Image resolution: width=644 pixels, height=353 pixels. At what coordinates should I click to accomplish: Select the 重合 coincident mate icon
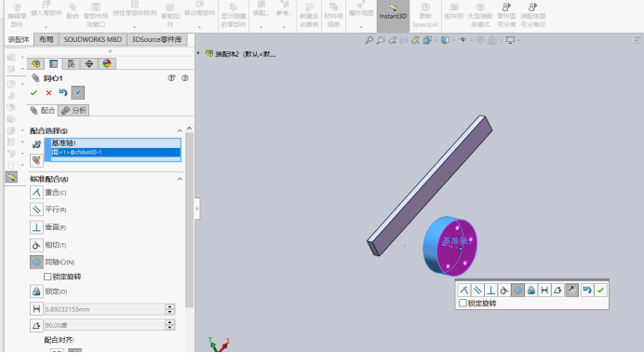[36, 192]
